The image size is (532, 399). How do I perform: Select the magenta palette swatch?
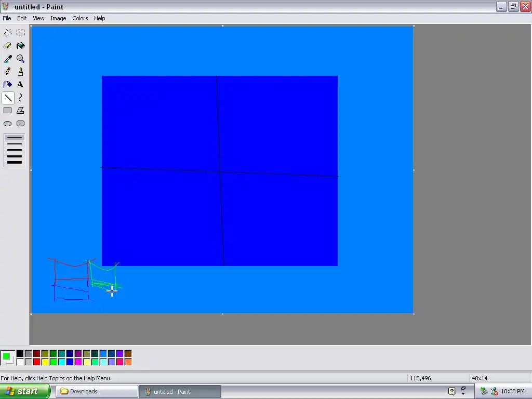78,362
